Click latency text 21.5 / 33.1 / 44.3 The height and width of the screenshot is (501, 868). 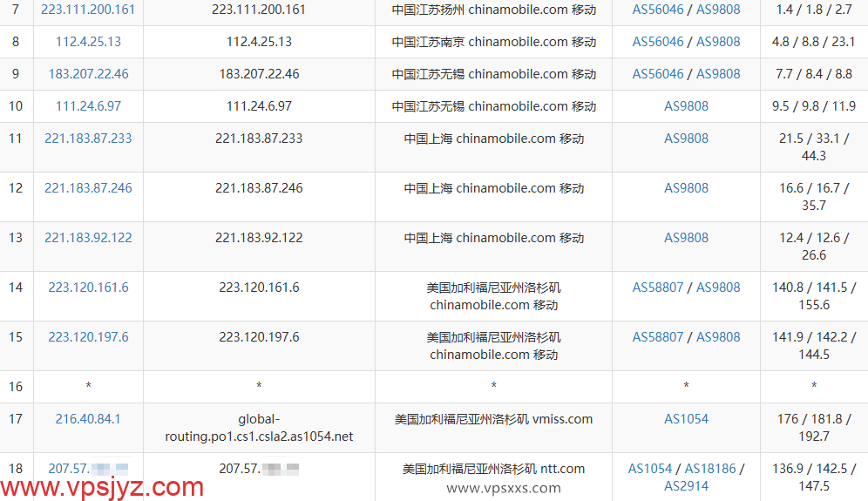coord(814,147)
